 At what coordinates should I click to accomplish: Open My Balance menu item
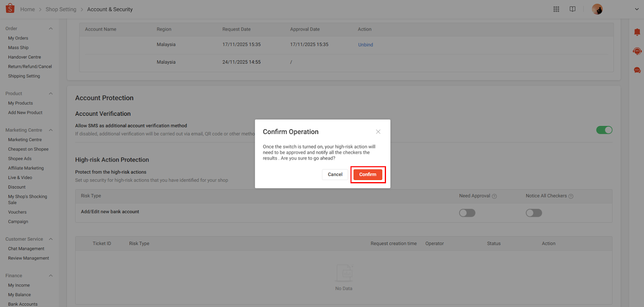tap(19, 295)
